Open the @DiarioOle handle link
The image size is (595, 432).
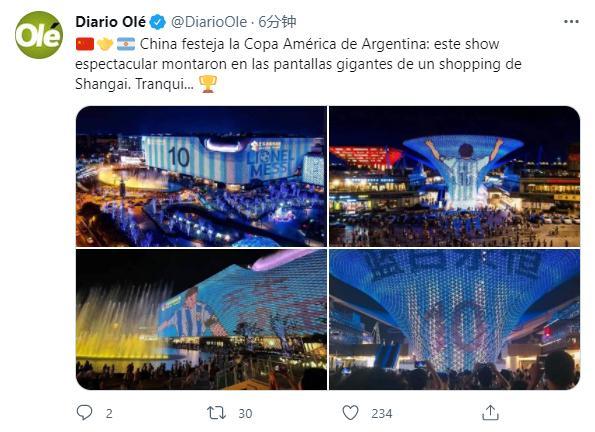point(209,22)
